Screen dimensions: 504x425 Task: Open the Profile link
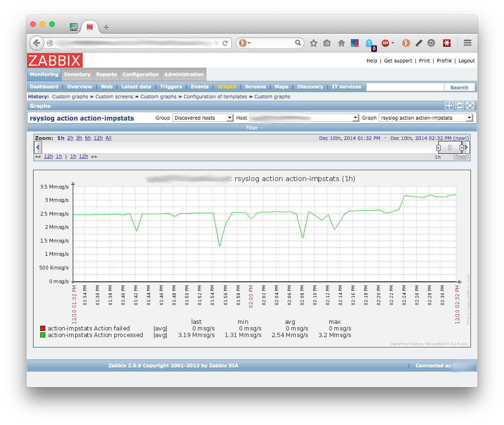(444, 61)
